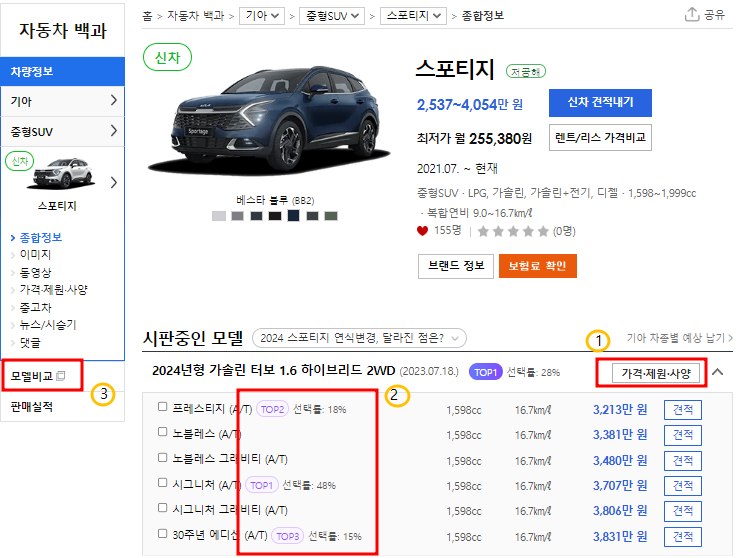The image size is (756, 558).
Task: Click the 자동차 백과 header title
Action: pos(63,30)
